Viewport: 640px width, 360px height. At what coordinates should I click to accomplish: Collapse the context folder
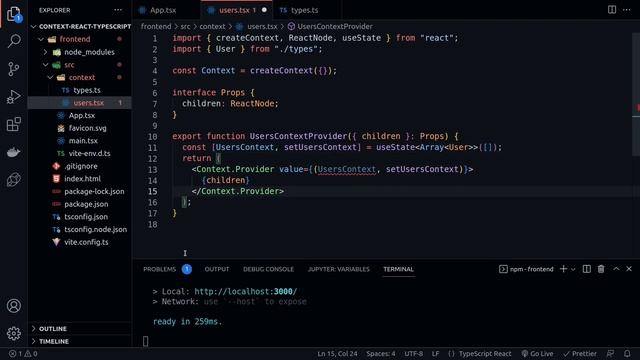point(80,77)
